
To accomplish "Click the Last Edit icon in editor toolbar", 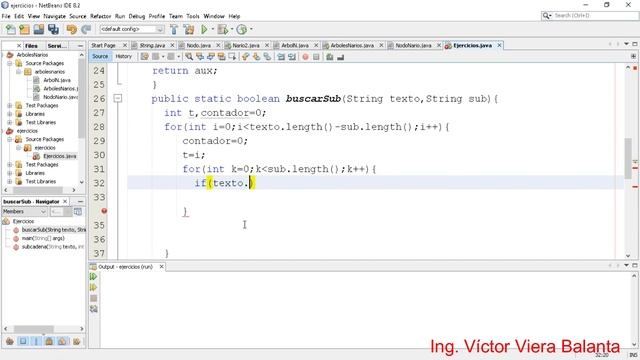I will 144,57.
